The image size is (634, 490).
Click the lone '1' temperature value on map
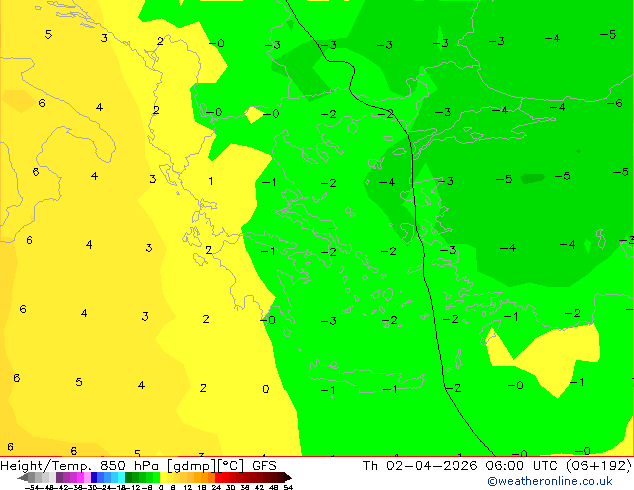[x=211, y=181]
